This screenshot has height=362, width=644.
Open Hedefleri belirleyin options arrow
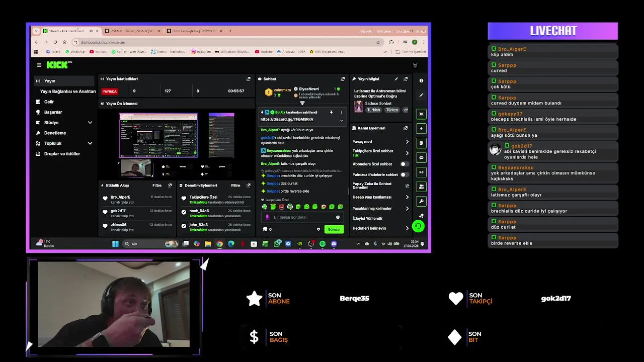(x=407, y=228)
